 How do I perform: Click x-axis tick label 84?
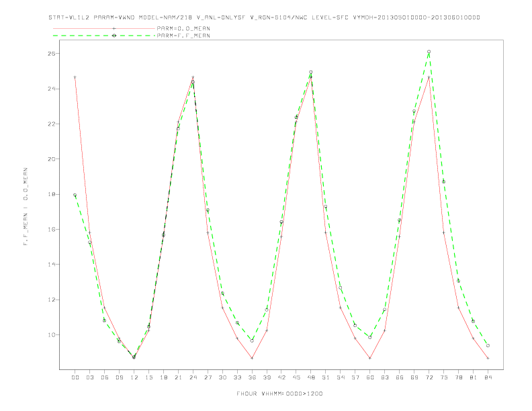[488, 377]
